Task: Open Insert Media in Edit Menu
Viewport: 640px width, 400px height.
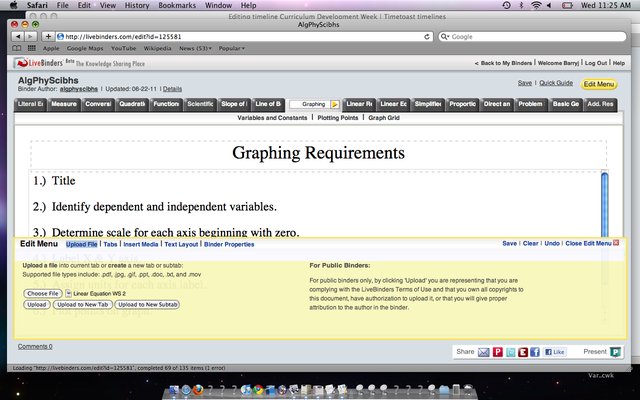Action: [x=141, y=244]
